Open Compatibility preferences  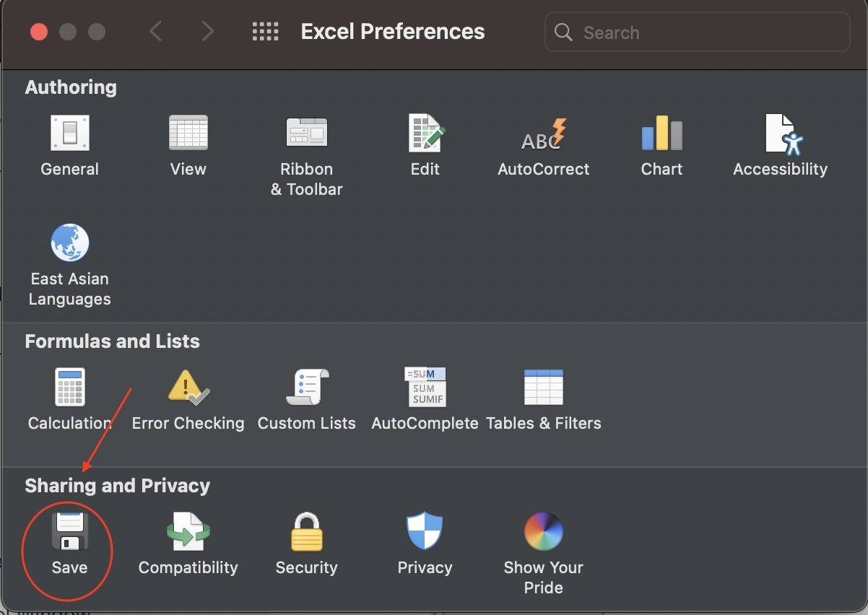pyautogui.click(x=188, y=533)
